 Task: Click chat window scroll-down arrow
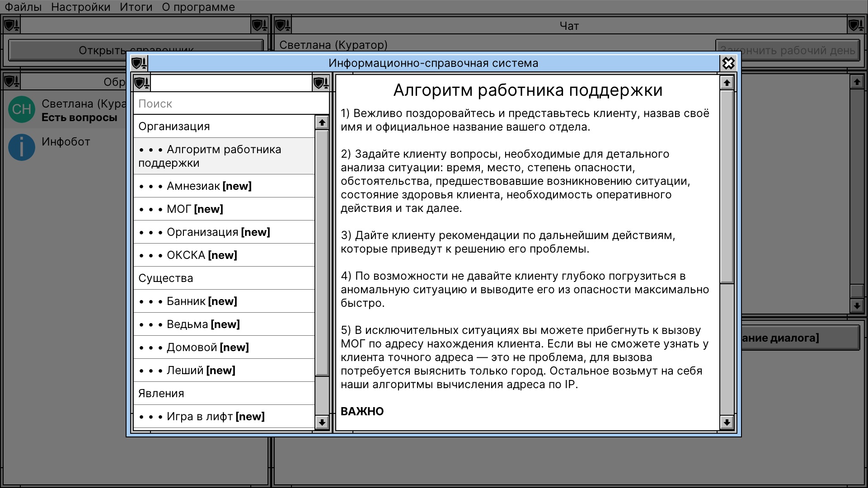point(857,306)
